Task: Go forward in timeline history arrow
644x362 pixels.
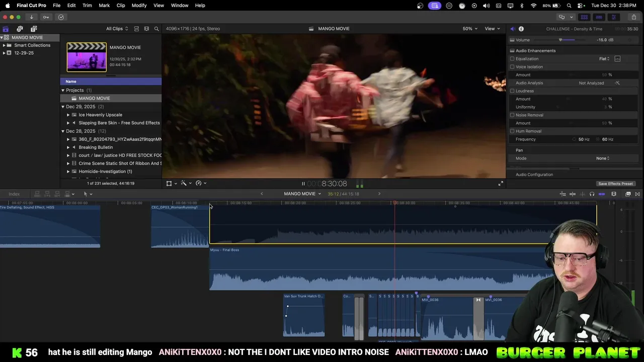Action: 379,194
